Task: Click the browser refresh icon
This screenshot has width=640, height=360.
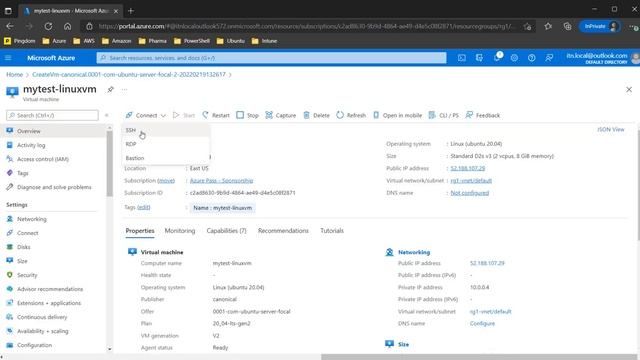Action: click(48, 26)
